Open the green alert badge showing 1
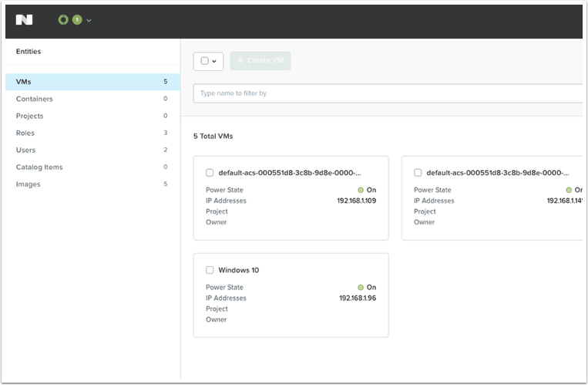The image size is (588, 385). pos(76,20)
